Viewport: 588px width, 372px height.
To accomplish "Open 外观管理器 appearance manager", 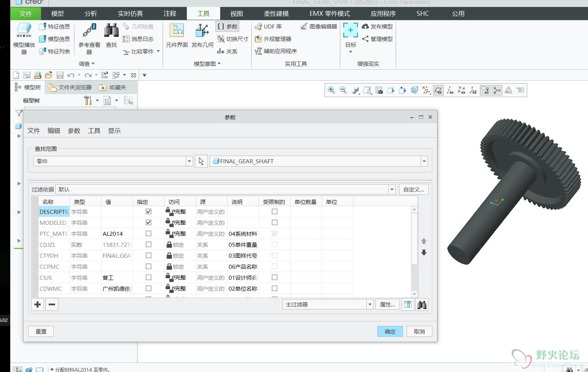I will pos(273,39).
